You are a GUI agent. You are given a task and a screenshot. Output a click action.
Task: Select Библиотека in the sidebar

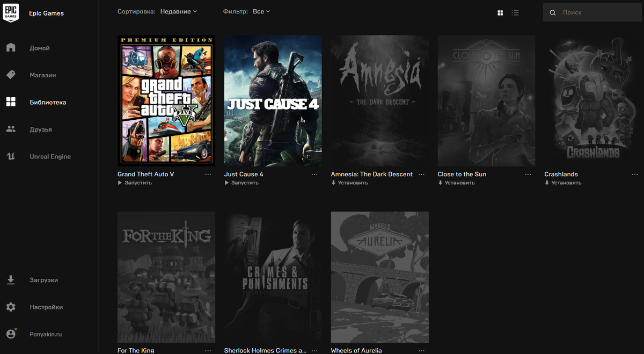click(48, 102)
